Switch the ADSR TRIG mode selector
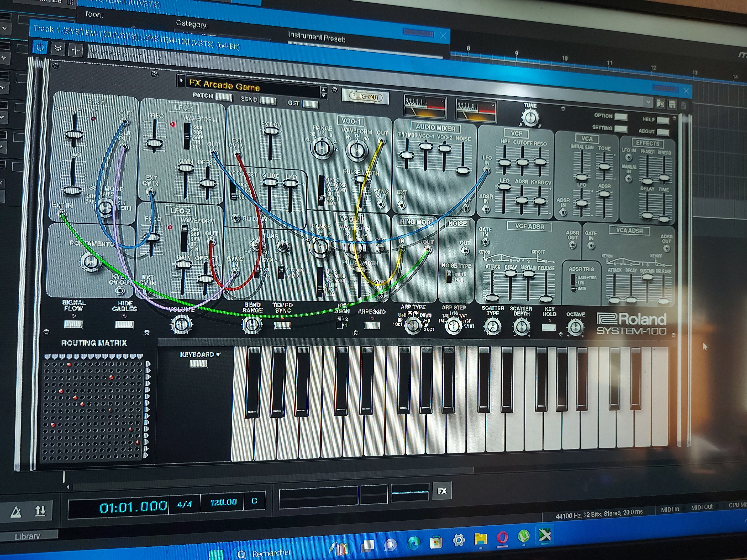Image resolution: width=747 pixels, height=560 pixels. pos(573,283)
